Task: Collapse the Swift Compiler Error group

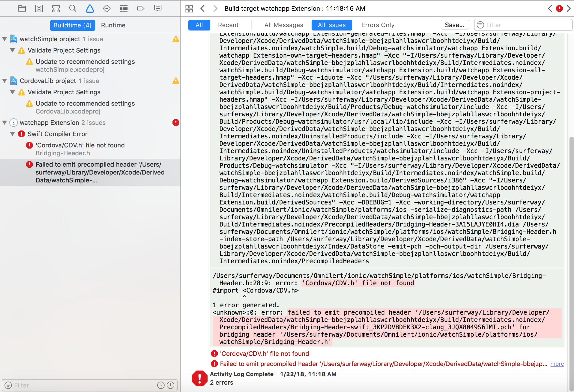Action: (x=13, y=134)
